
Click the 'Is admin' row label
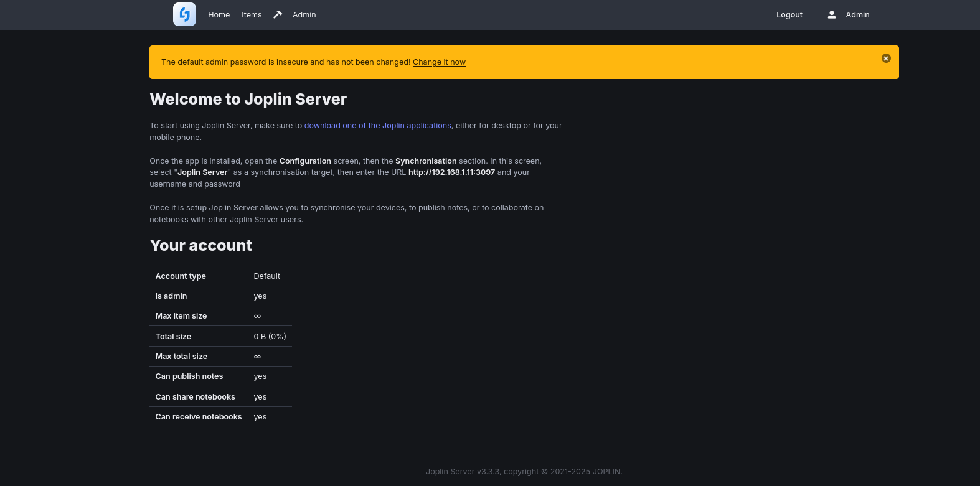(x=171, y=296)
